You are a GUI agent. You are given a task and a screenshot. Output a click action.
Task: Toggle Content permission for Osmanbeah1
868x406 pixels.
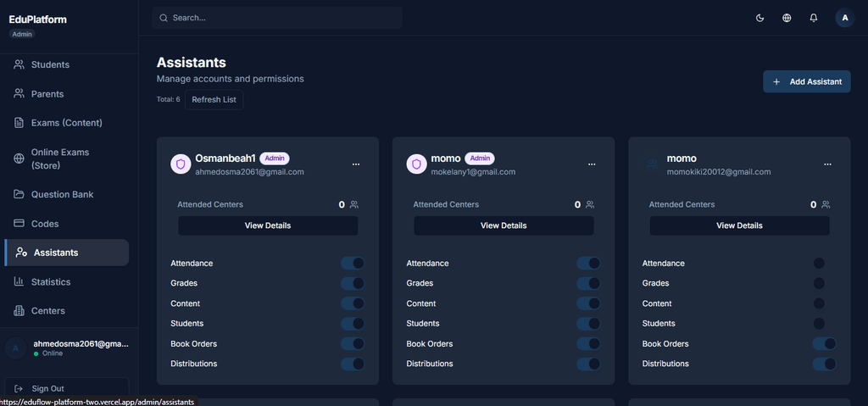pos(353,303)
